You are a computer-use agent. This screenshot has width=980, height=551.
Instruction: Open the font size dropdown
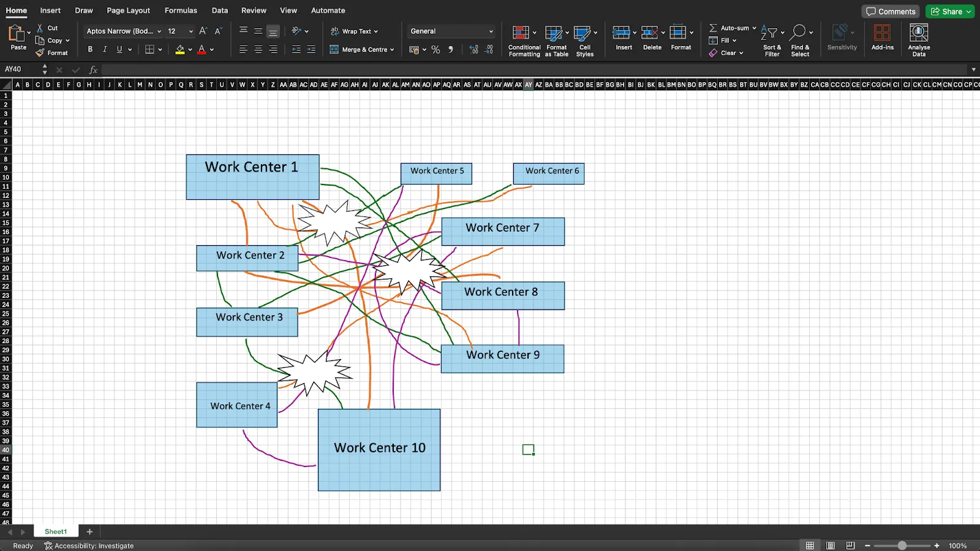[x=191, y=31]
